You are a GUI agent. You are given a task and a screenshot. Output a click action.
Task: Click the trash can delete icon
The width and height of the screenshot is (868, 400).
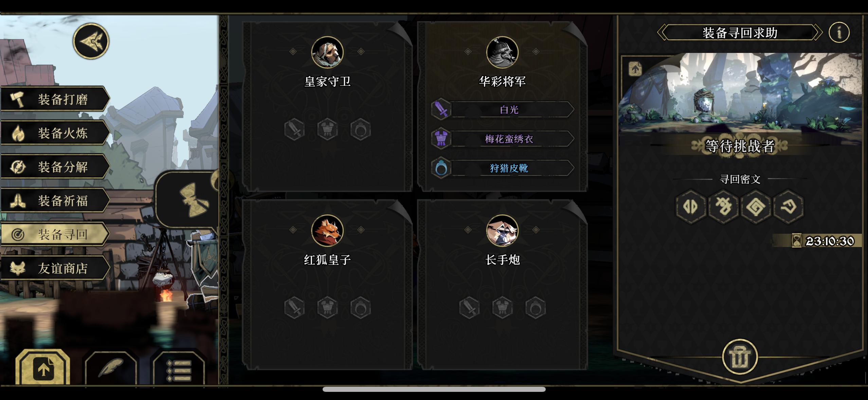[740, 357]
